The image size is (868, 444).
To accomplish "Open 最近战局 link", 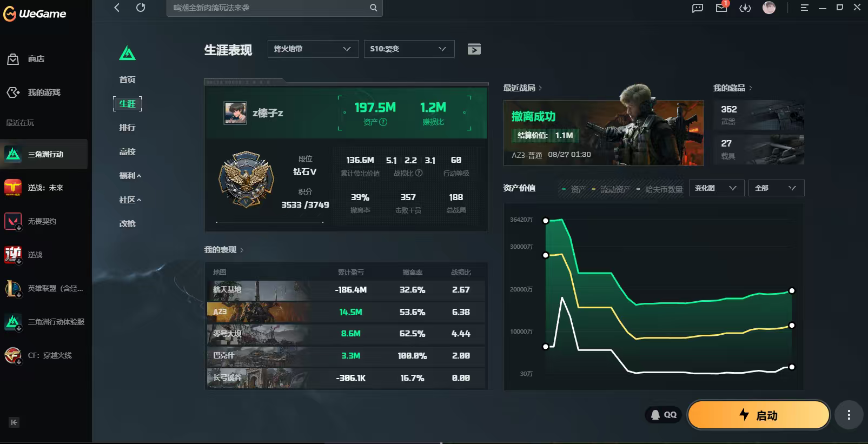I will [522, 88].
